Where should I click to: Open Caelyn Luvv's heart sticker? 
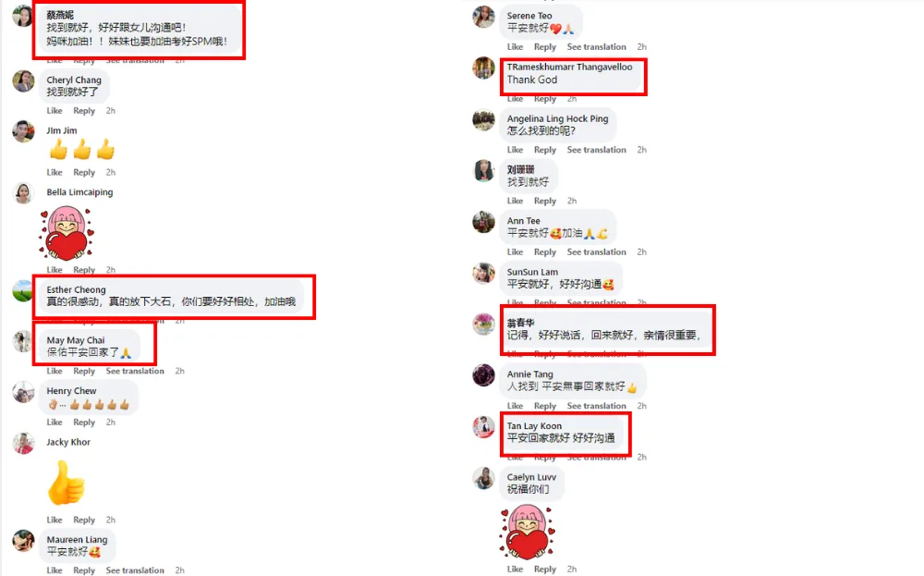[x=527, y=533]
